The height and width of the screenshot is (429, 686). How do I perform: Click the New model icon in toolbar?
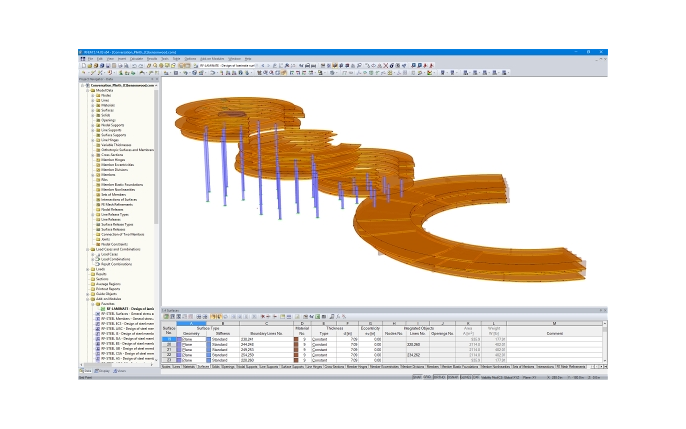click(84, 66)
